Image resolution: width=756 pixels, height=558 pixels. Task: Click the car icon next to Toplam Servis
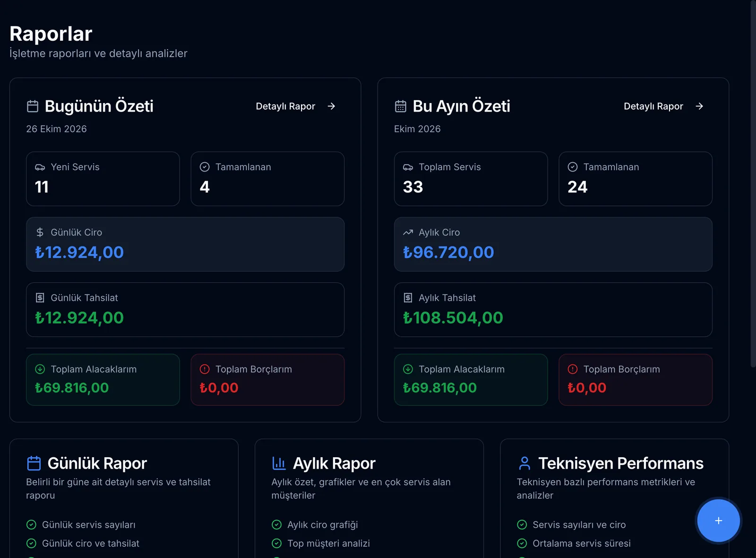408,167
